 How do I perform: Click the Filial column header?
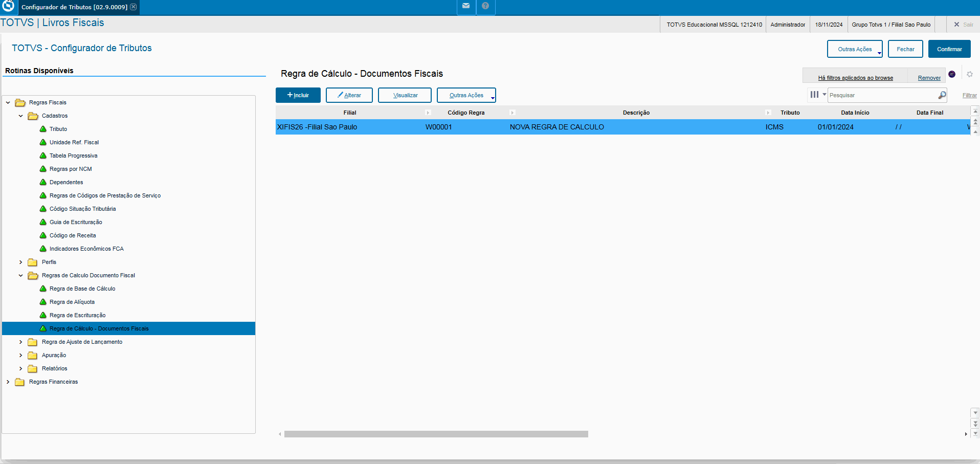[x=350, y=113]
